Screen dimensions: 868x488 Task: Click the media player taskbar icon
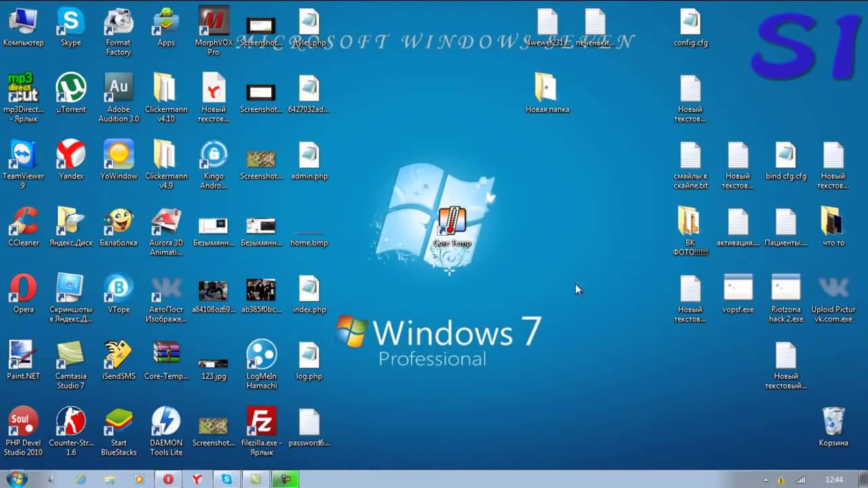coord(139,479)
